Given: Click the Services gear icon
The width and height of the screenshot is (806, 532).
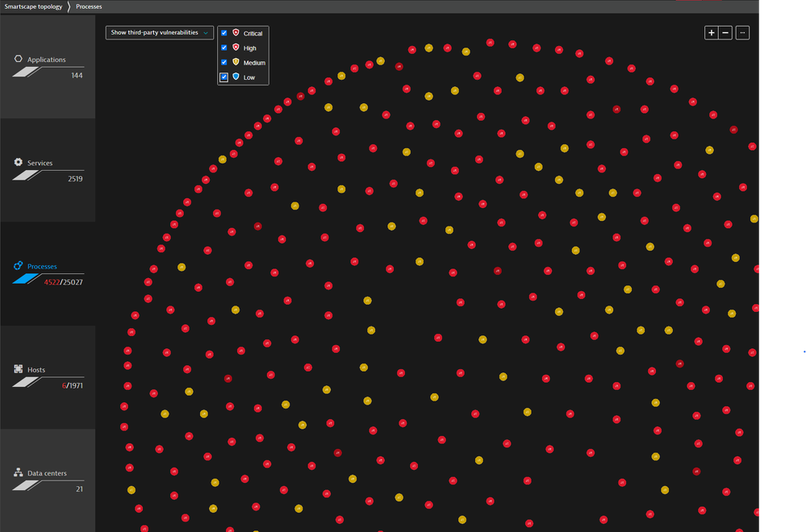Looking at the screenshot, I should click(x=19, y=163).
